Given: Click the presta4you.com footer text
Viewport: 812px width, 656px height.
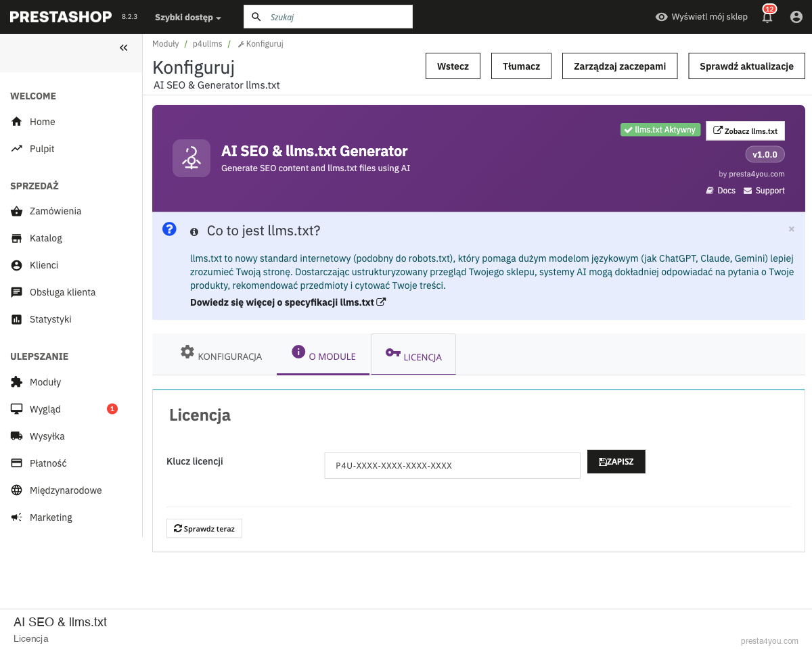Looking at the screenshot, I should pos(769,640).
